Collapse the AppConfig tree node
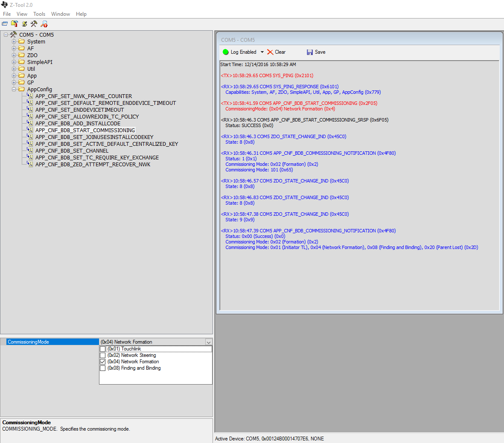504x443 pixels. (x=14, y=89)
